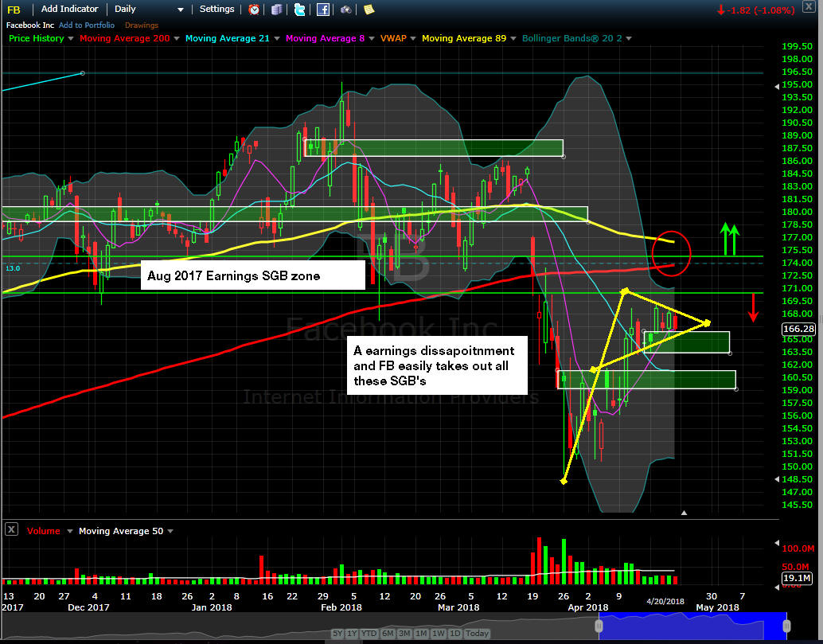Jump to Today in range selector

tap(477, 634)
